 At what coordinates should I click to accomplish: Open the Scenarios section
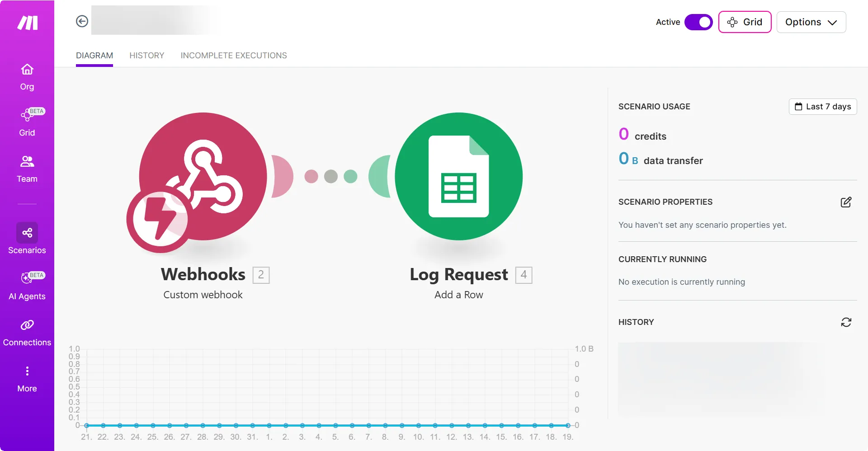coord(27,239)
